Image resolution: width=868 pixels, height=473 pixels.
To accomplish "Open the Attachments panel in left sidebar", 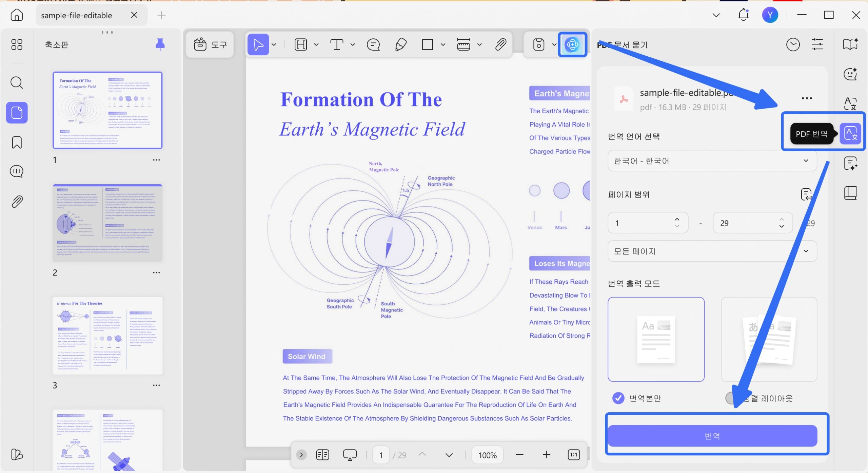I will point(17,202).
